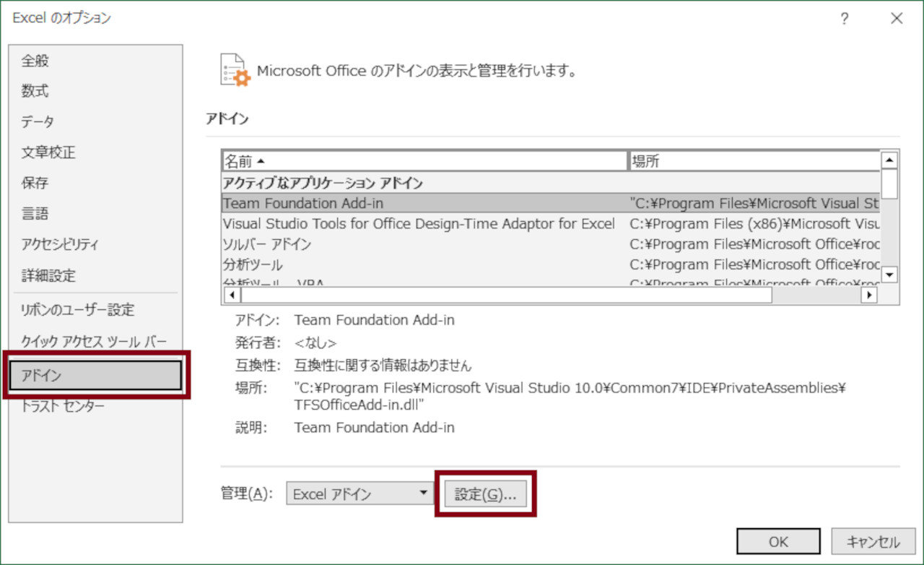
Task: Open 文章校正 settings
Action: pos(96,153)
